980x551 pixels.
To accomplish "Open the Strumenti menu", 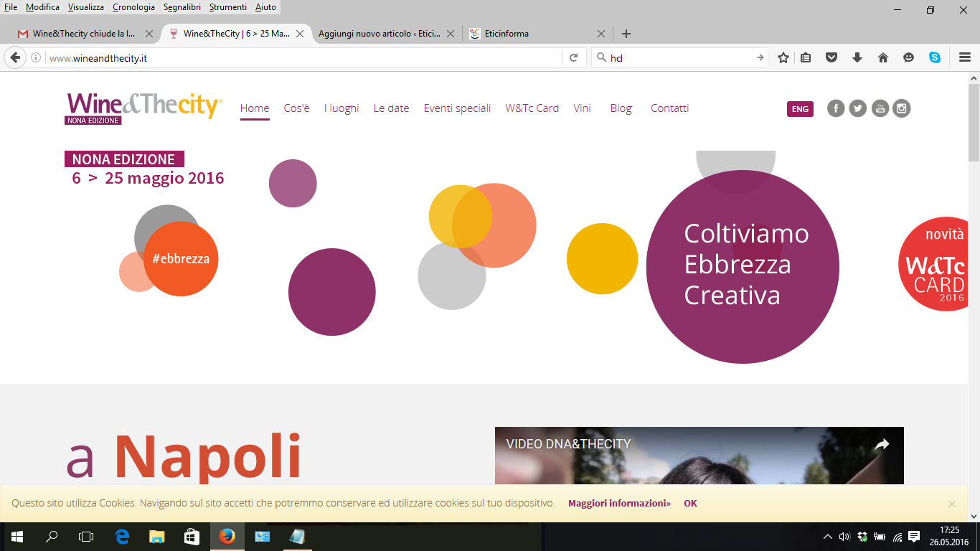I will (x=228, y=7).
